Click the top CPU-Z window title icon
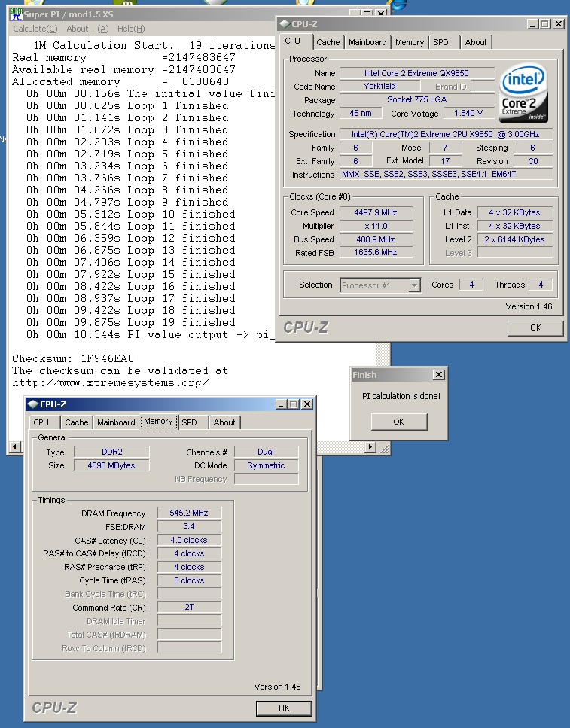Viewport: 570px width, 728px height. click(x=285, y=24)
